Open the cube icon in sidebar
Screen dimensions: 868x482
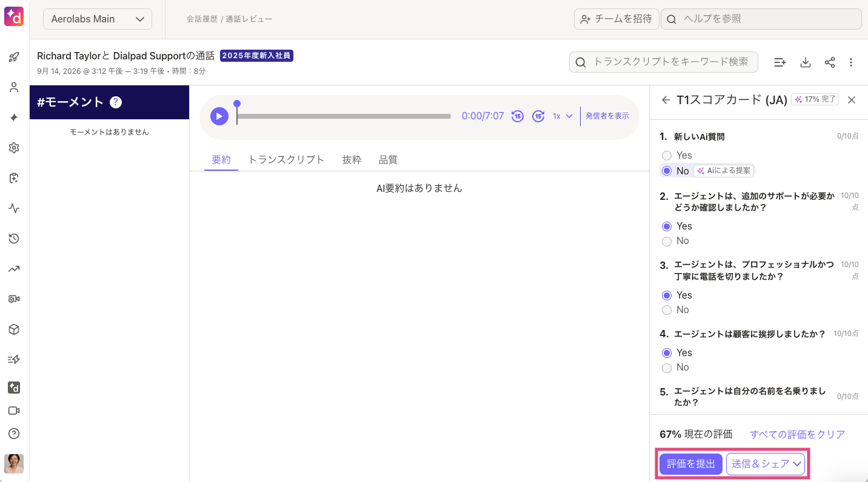point(14,329)
